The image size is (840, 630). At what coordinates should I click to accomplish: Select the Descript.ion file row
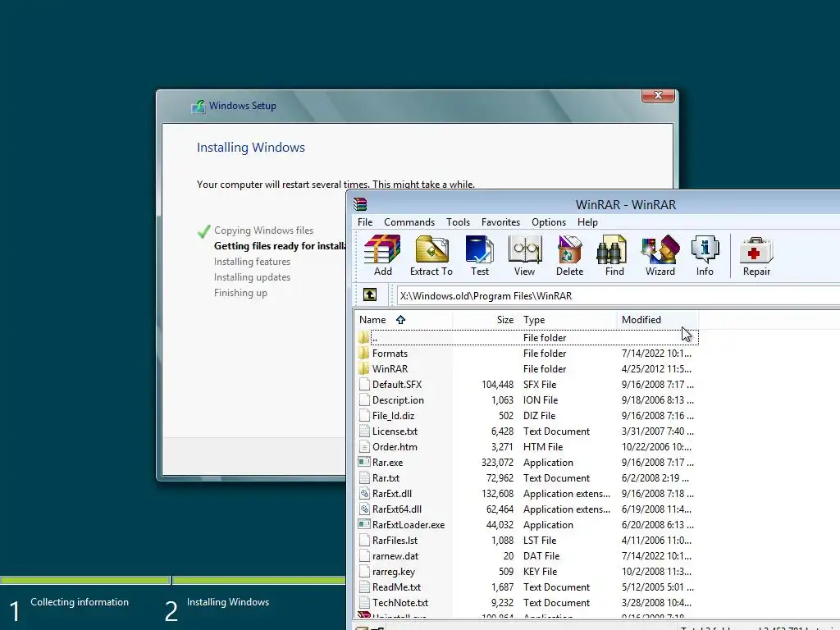[x=527, y=399]
